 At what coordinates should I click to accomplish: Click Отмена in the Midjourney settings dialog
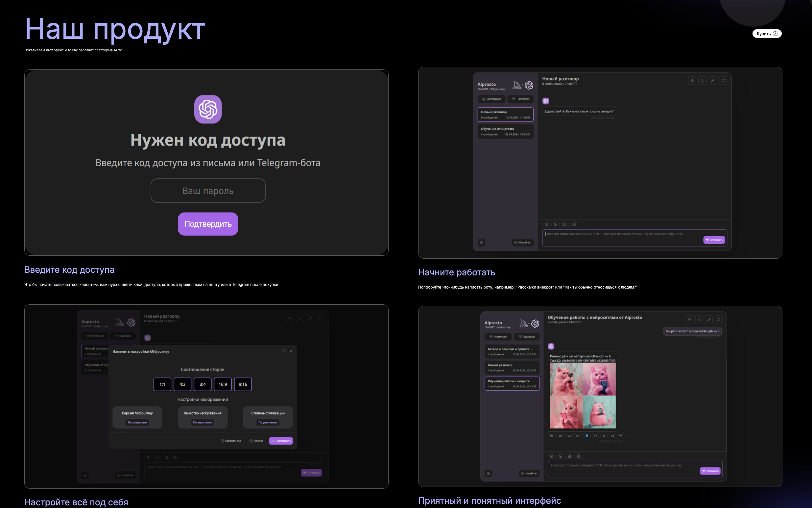pyautogui.click(x=256, y=441)
